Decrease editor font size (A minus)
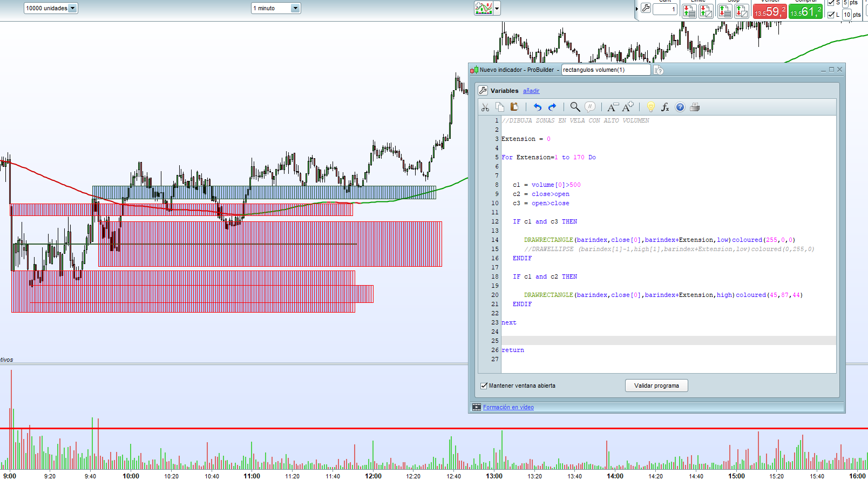This screenshot has height=480, width=868. coord(613,107)
